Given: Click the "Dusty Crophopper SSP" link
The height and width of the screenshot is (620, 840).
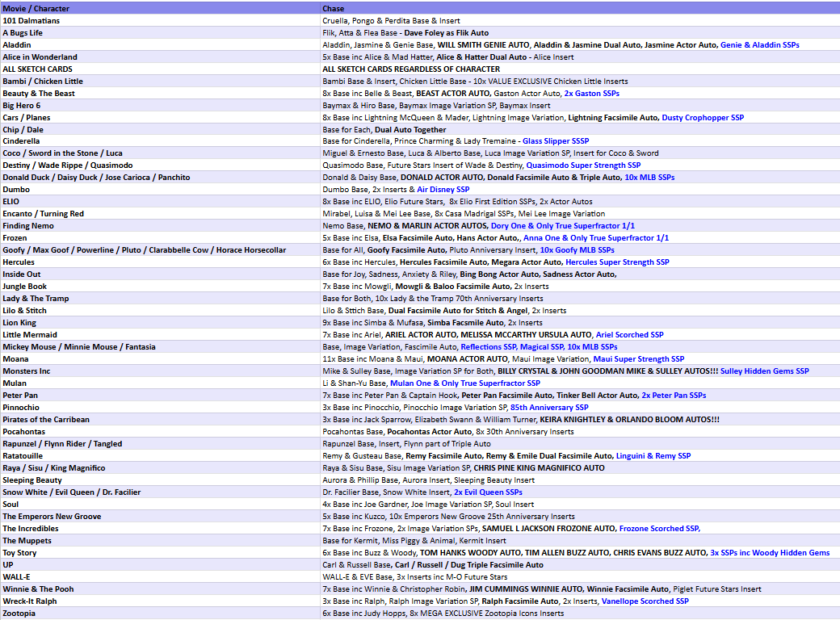Looking at the screenshot, I should pyautogui.click(x=703, y=118).
